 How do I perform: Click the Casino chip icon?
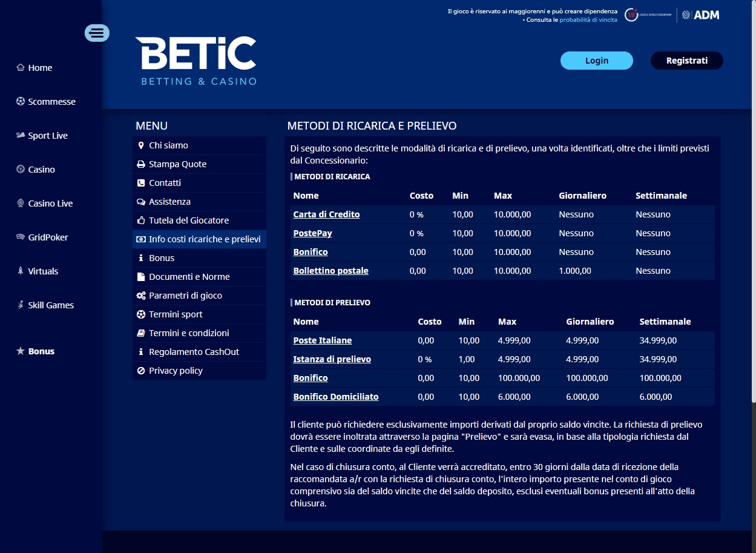[x=21, y=170]
